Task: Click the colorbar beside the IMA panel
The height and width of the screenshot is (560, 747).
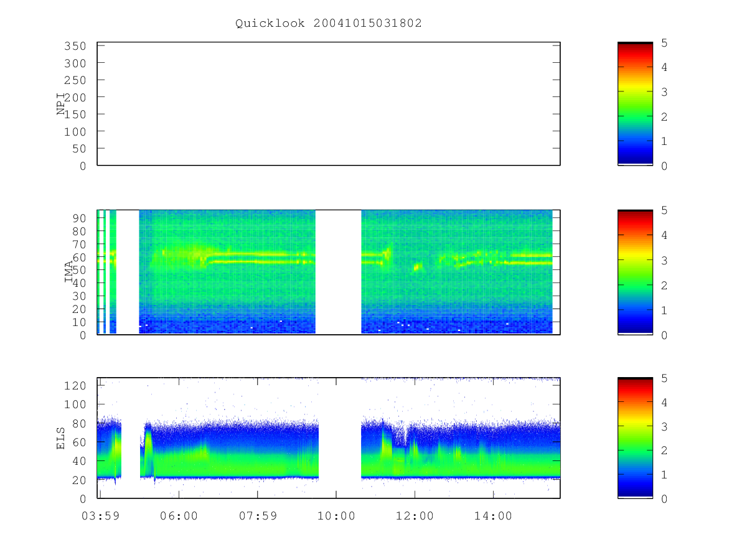Action: click(635, 272)
